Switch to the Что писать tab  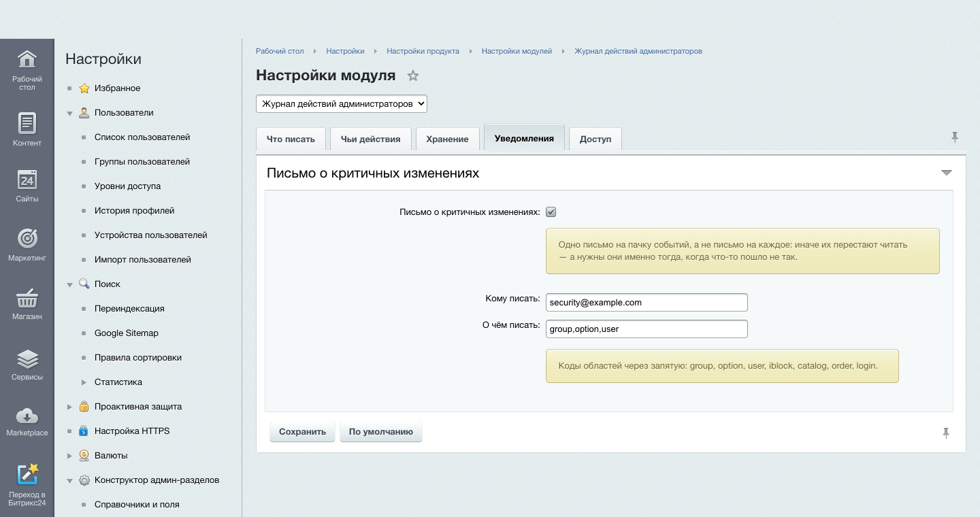[291, 139]
